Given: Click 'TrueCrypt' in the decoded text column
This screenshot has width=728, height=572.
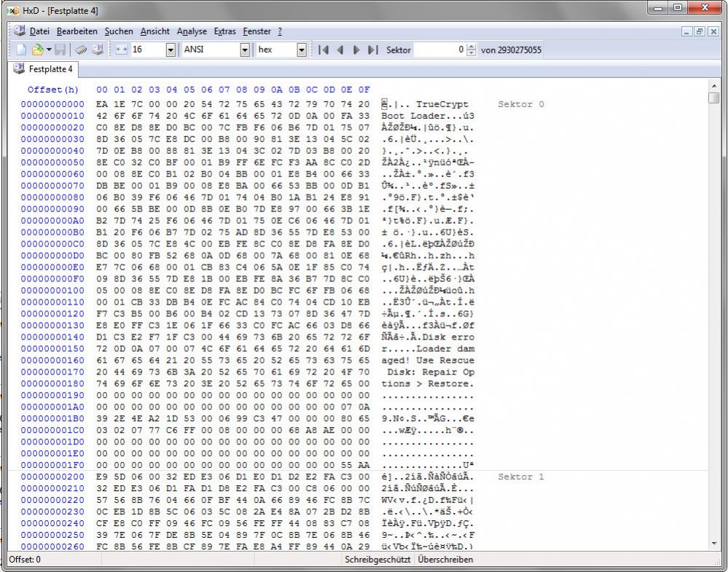Looking at the screenshot, I should tap(442, 104).
